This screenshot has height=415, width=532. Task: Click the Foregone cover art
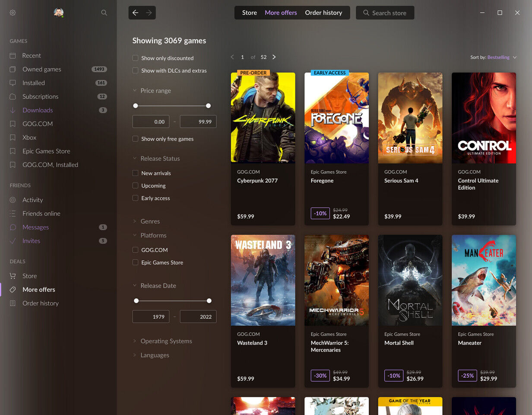pos(337,118)
